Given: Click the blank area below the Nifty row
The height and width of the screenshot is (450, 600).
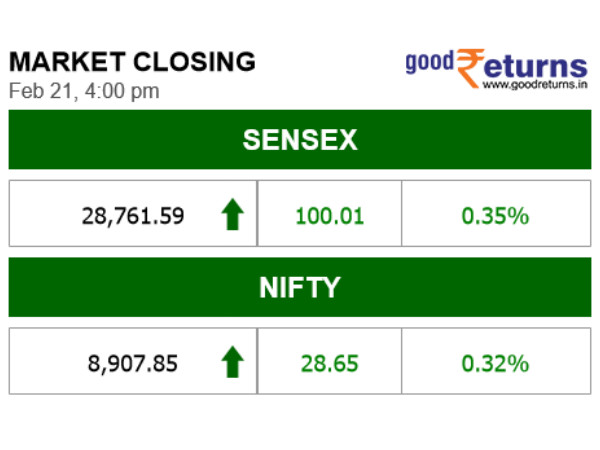Looking at the screenshot, I should coord(299,420).
